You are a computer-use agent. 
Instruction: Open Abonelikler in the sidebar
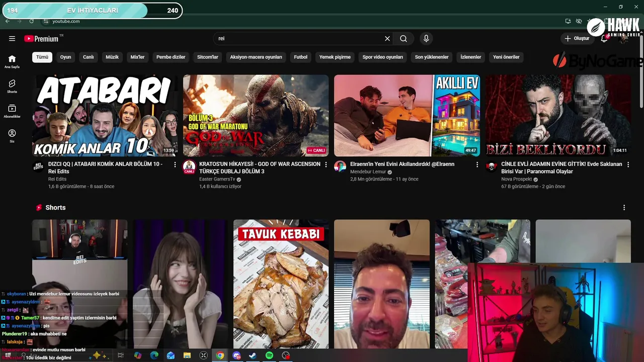coord(12,111)
